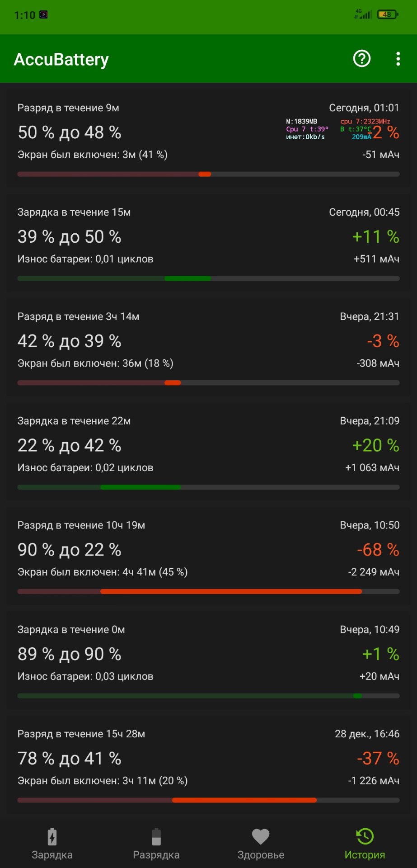Switch to the Зарядка tab label
Screen dimensions: 417x868
click(x=52, y=855)
